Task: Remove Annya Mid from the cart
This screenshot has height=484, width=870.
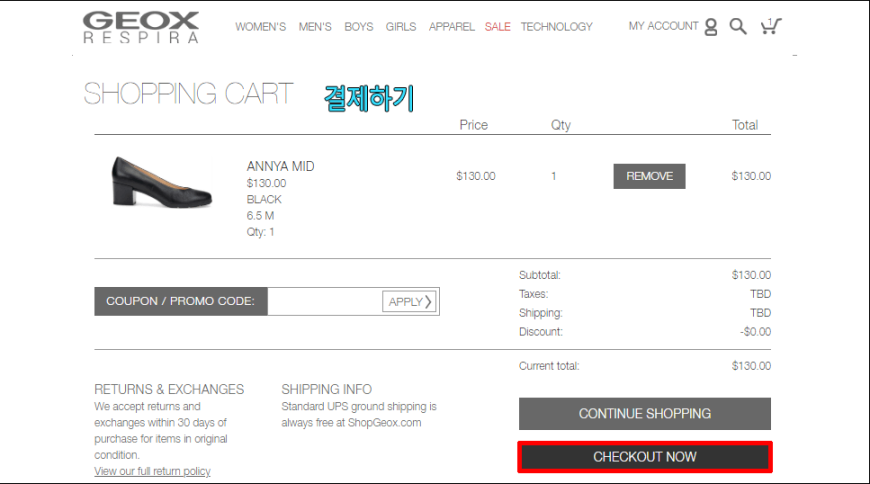Action: point(649,176)
